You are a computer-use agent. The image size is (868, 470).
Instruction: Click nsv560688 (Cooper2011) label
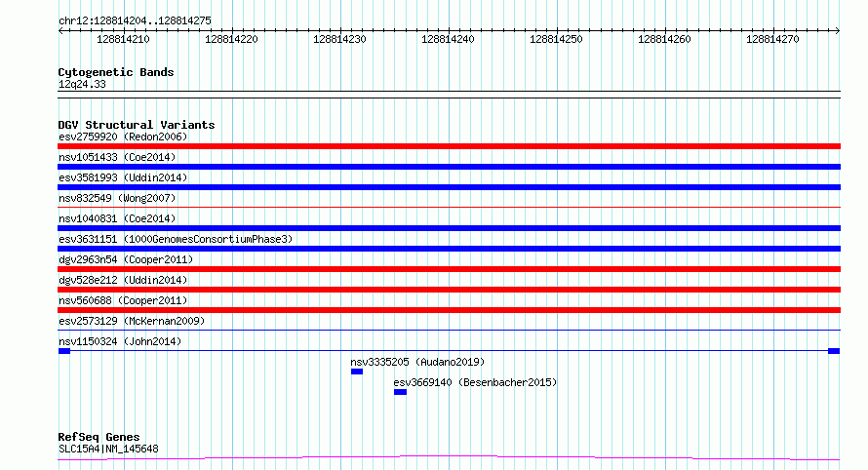point(123,300)
